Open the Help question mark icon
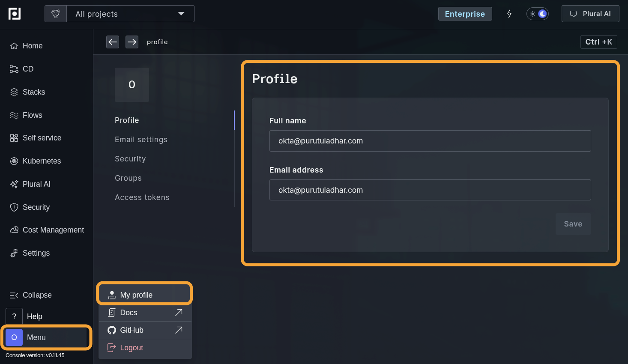Viewport: 628px width, 364px height. click(14, 316)
